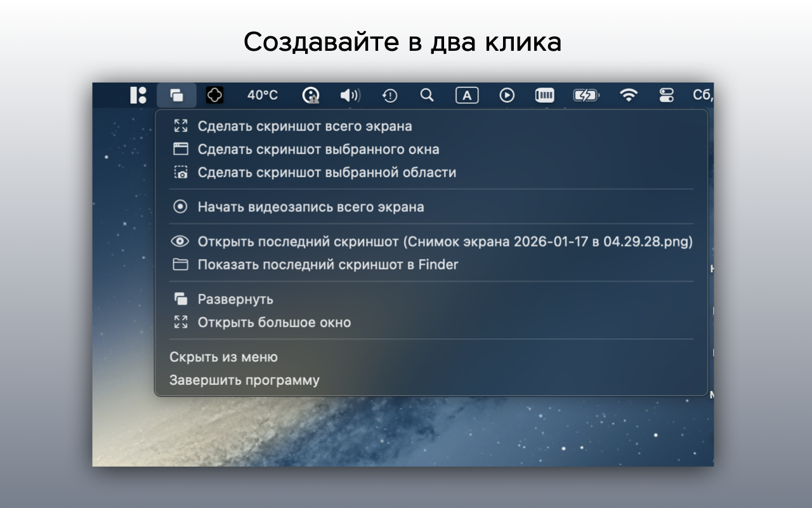Image resolution: width=812 pixels, height=508 pixels.
Task: Choose 'Сделать скриншот выбранного окна'
Action: pos(318,150)
